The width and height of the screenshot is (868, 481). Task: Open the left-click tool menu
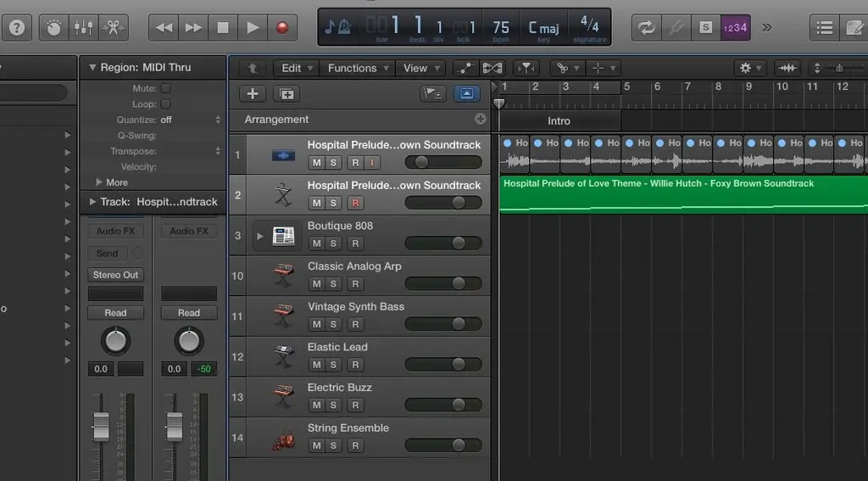pyautogui.click(x=567, y=68)
